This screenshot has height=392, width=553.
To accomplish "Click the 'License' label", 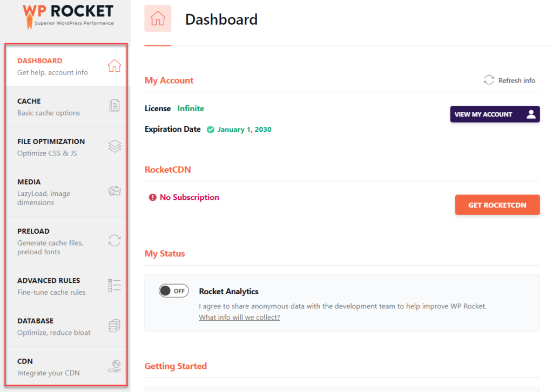I will pyautogui.click(x=158, y=108).
